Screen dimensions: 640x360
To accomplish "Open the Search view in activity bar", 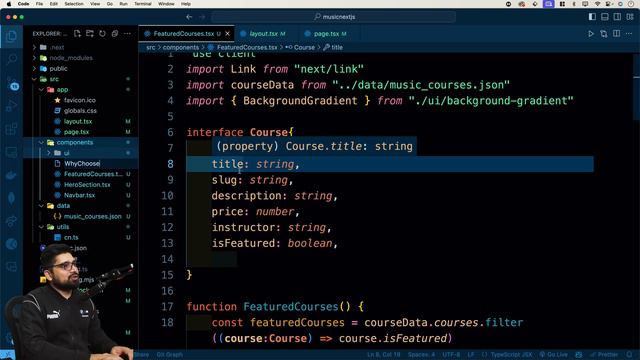I will (12, 60).
